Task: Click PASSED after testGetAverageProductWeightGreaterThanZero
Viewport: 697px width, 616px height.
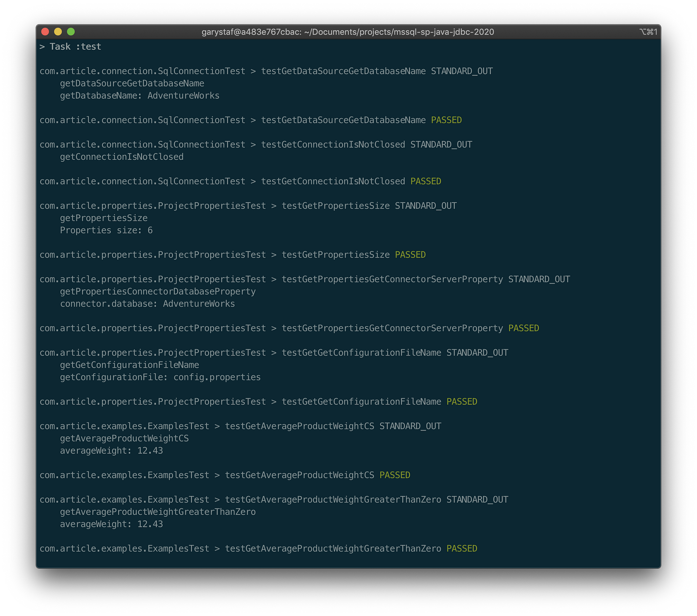Action: (462, 549)
